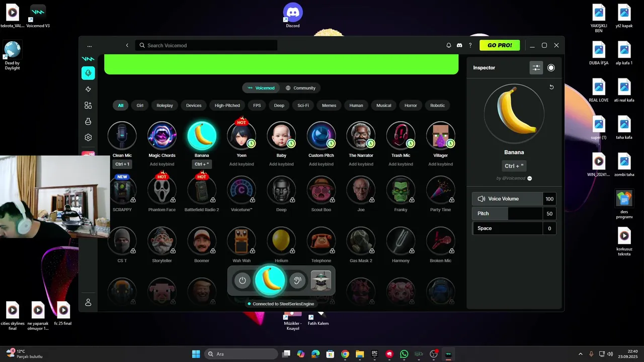The image size is (644, 362).
Task: Add keybind for Magic Chords
Action: pos(162,164)
